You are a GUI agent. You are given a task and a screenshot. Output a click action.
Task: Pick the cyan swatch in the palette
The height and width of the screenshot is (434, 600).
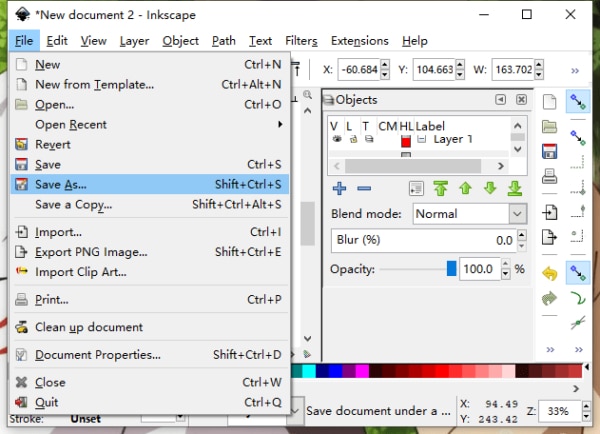309,371
